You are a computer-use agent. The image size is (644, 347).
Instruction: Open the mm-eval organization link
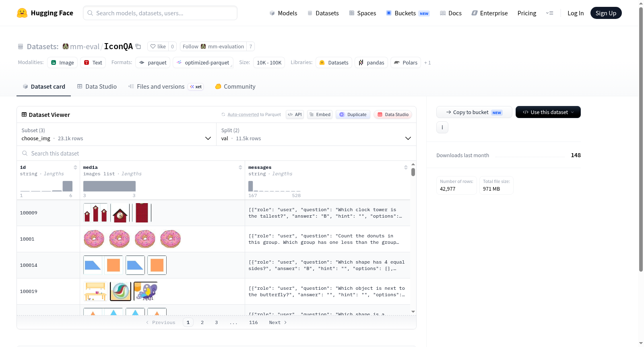click(x=85, y=46)
